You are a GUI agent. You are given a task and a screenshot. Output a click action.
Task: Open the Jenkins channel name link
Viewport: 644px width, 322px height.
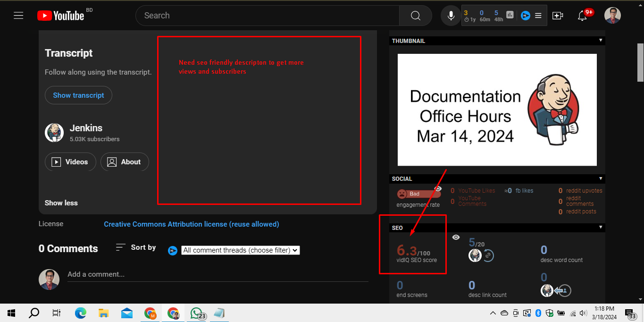point(86,128)
